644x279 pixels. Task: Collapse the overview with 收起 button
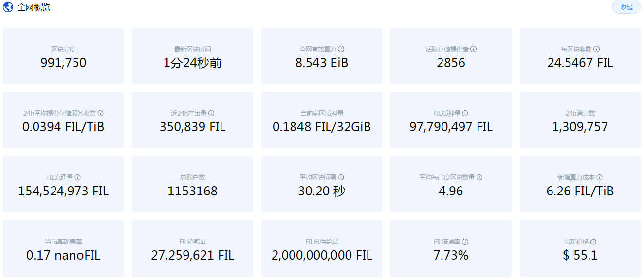click(x=626, y=7)
